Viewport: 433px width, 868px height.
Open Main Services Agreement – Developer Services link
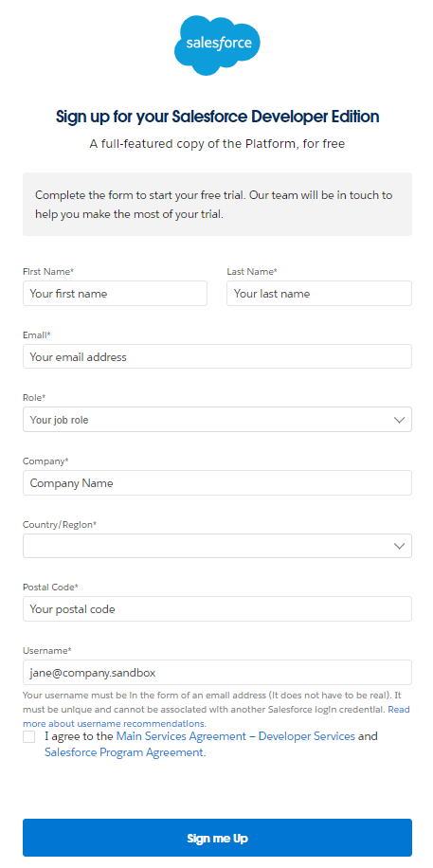tap(235, 736)
